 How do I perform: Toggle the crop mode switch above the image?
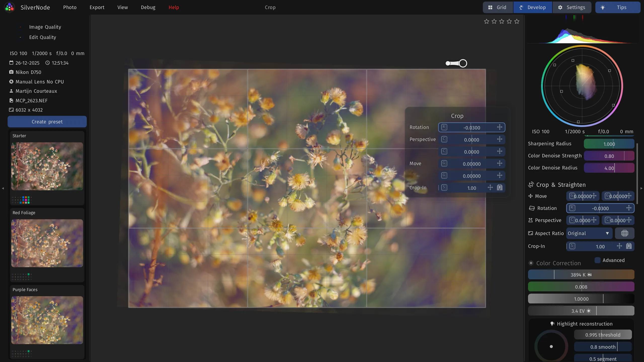(456, 63)
